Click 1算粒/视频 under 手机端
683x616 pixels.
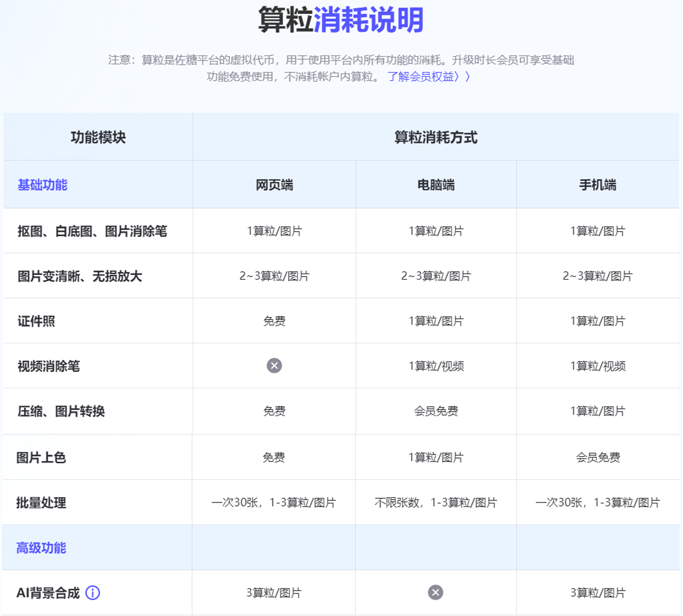[598, 366]
